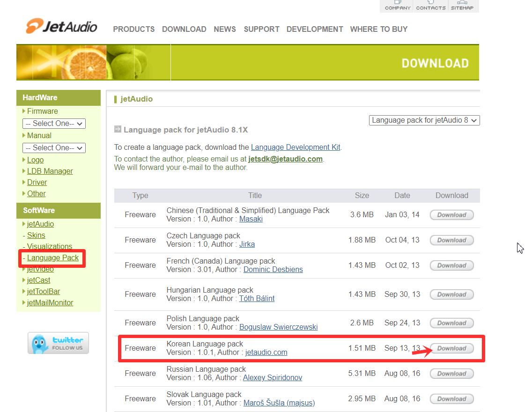Click the Manual label in HardWare
Image resolution: width=532 pixels, height=412 pixels.
[x=39, y=135]
